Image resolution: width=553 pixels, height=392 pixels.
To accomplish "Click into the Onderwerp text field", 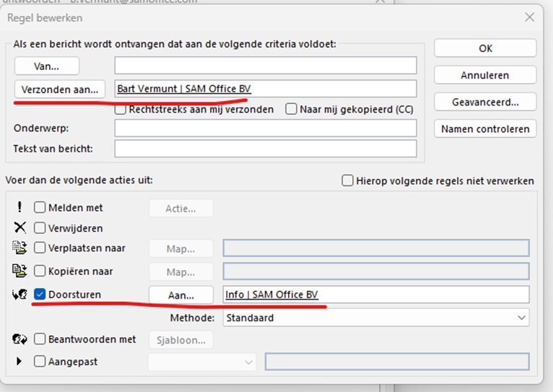I will click(265, 128).
